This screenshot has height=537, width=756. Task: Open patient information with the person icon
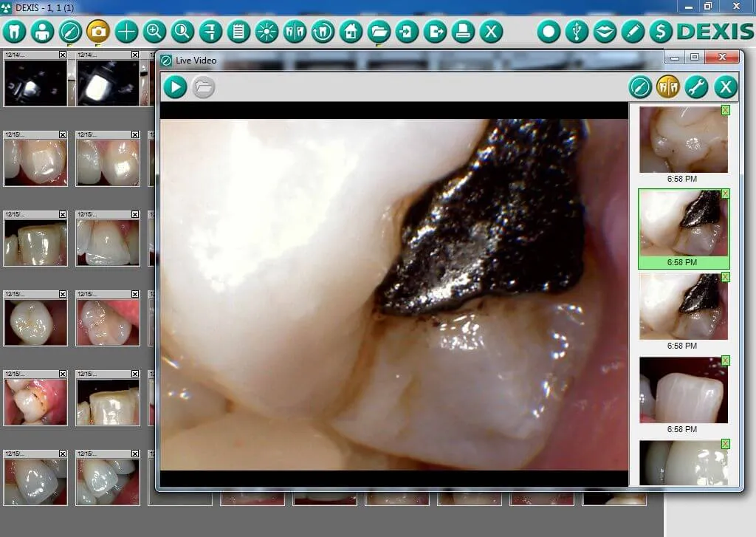[x=41, y=33]
